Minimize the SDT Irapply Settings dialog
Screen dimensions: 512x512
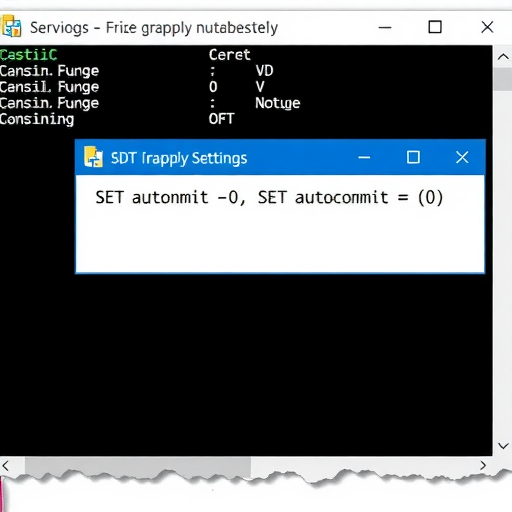pos(364,157)
